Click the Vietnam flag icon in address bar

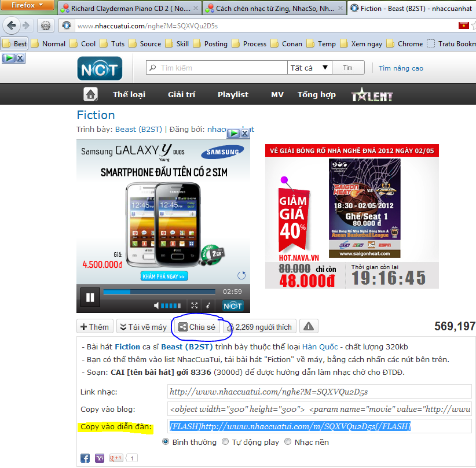tap(463, 25)
